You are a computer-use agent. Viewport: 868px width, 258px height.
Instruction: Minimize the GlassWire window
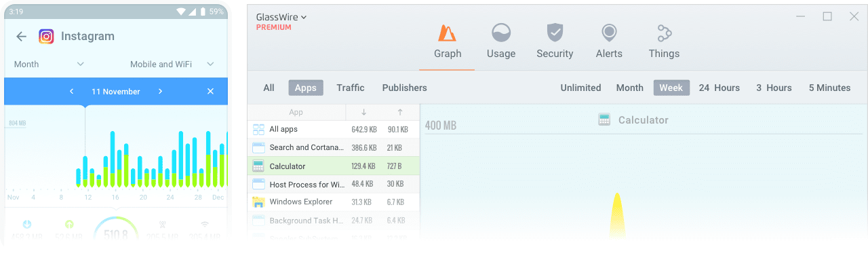point(801,16)
